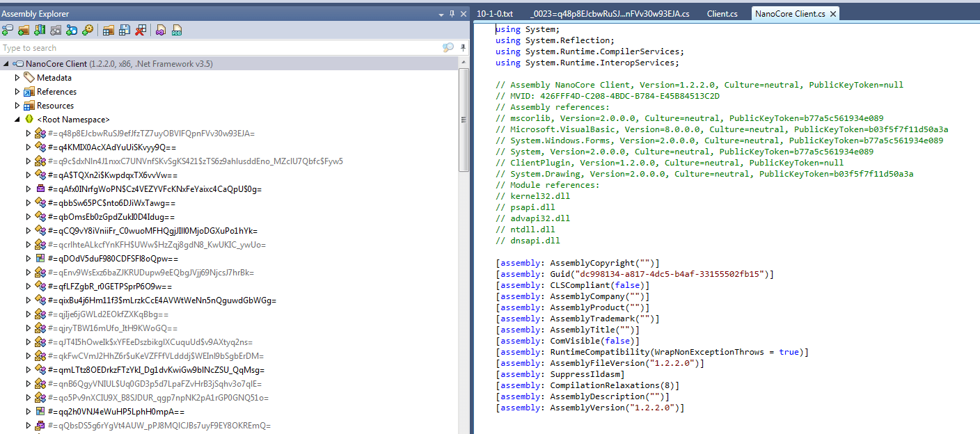Click the NanoCore Client assembly icon
This screenshot has width=980, height=434.
(18, 63)
